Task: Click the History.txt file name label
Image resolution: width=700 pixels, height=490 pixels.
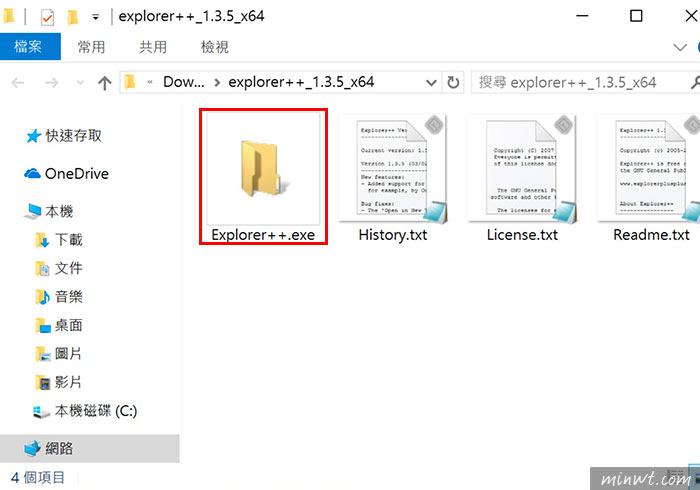Action: [x=393, y=235]
